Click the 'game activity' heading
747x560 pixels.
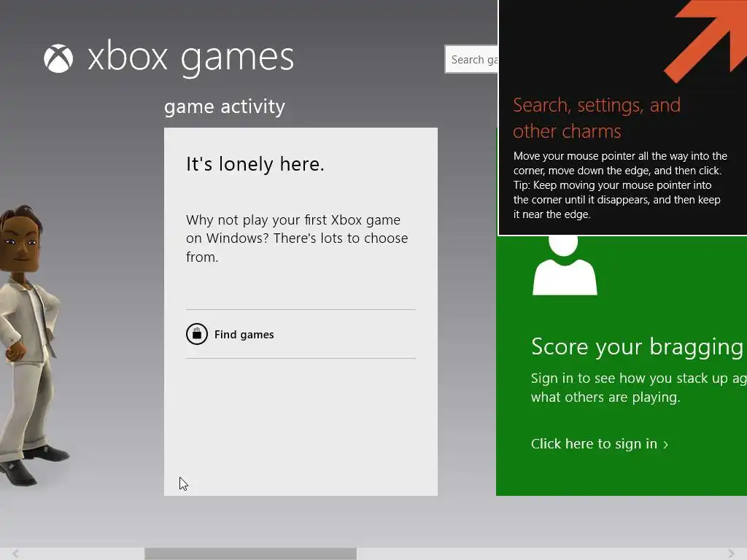point(225,106)
